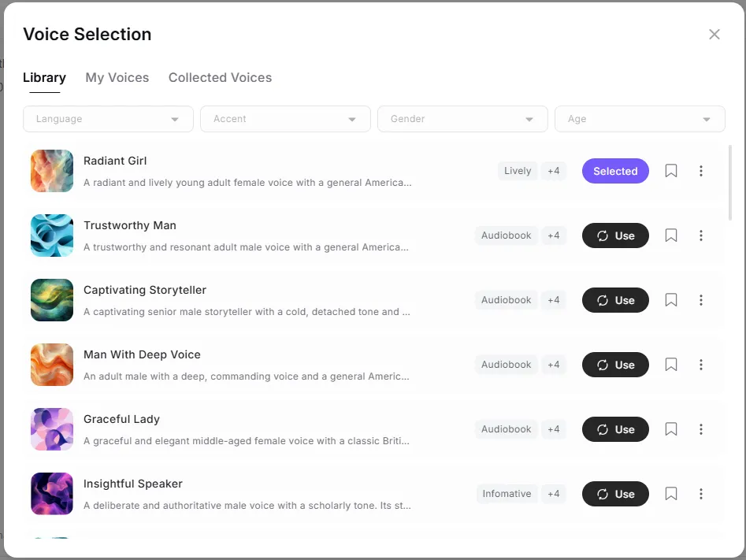This screenshot has height=560, width=746.
Task: Bookmark the Trustworthy Man voice
Action: 670,235
